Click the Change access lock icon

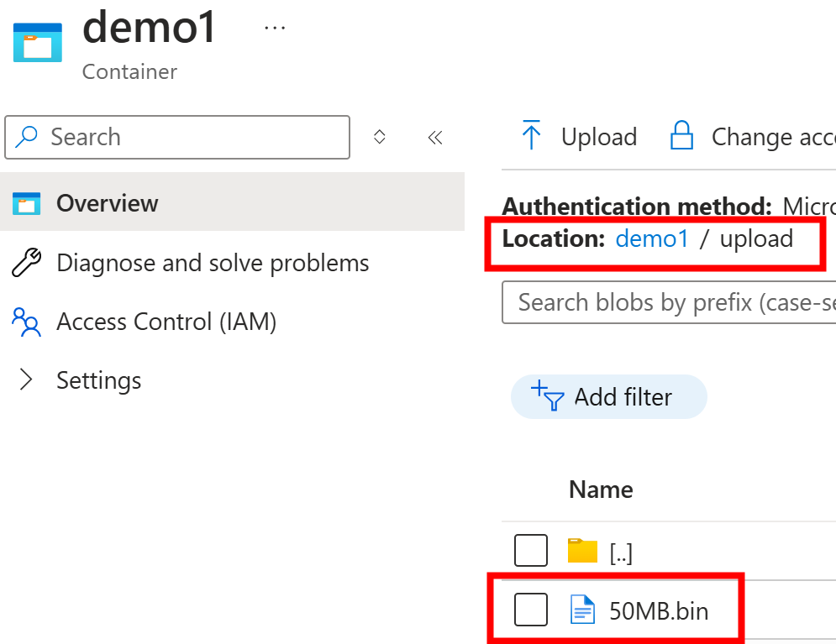coord(681,135)
